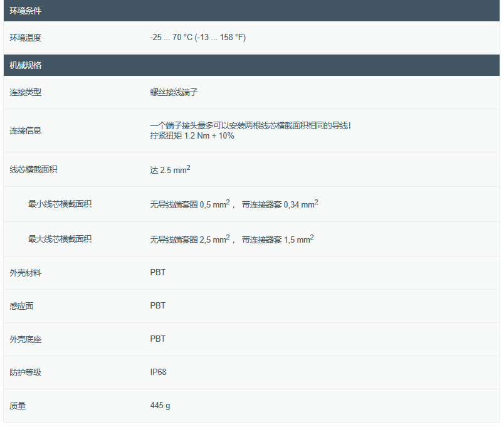
Task: Select the 外壳底座 row label
Action: (x=25, y=339)
